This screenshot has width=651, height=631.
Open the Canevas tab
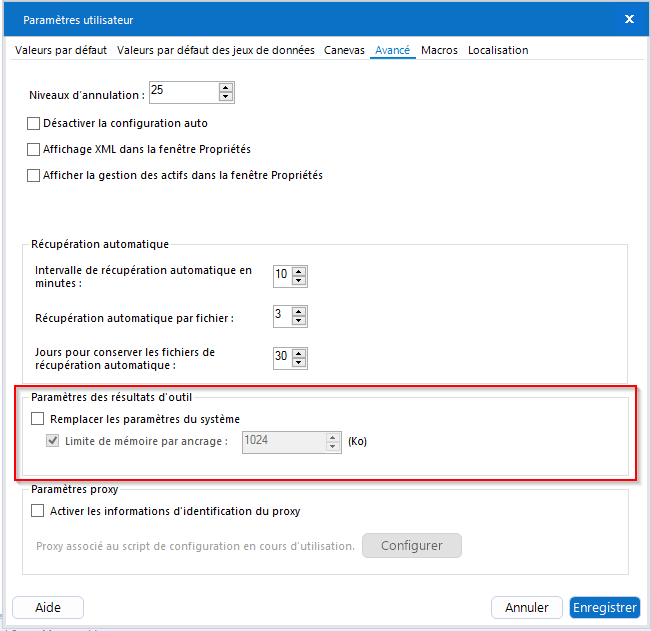click(x=344, y=50)
